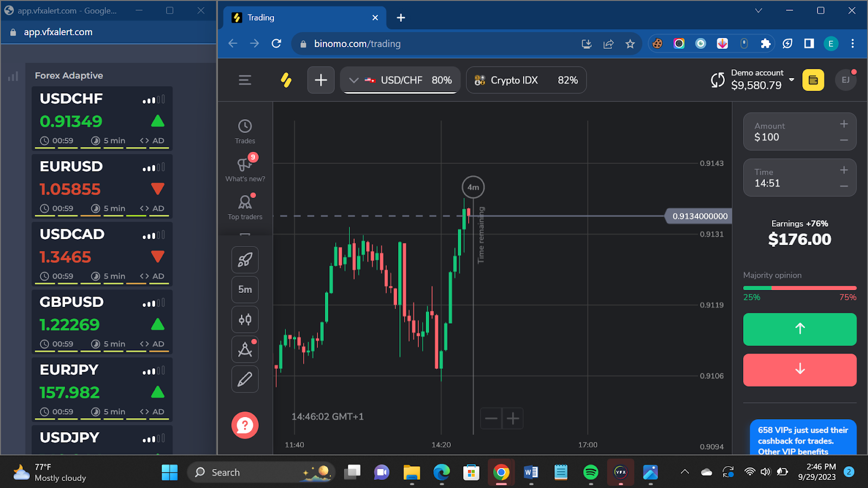Install the app via address bar icon
Viewport: 868px width, 488px height.
[x=586, y=44]
